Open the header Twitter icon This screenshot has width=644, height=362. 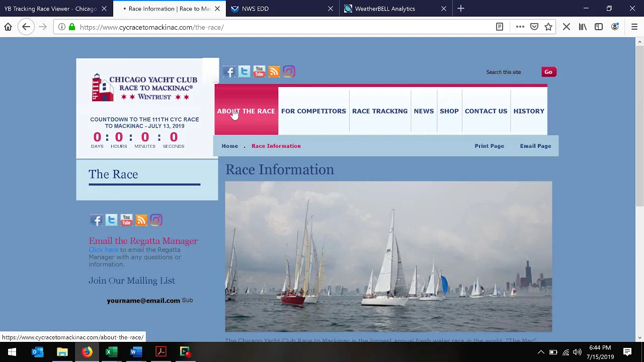(x=244, y=72)
